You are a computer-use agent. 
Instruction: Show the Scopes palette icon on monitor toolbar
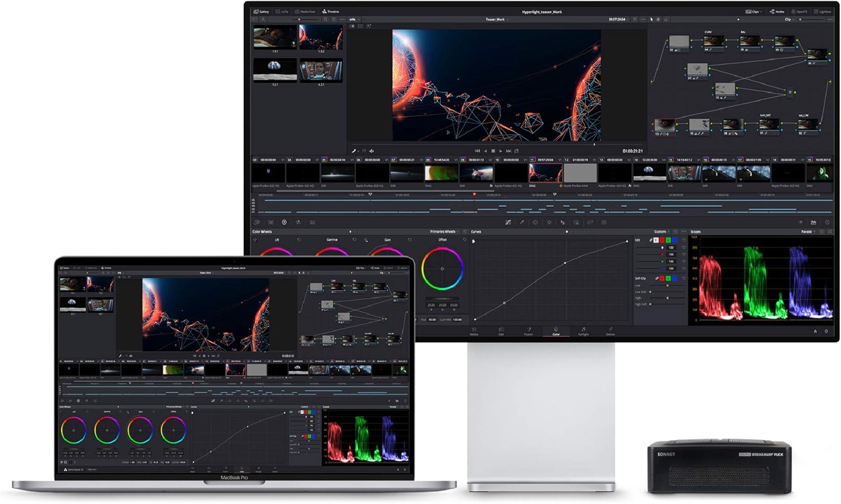click(814, 223)
